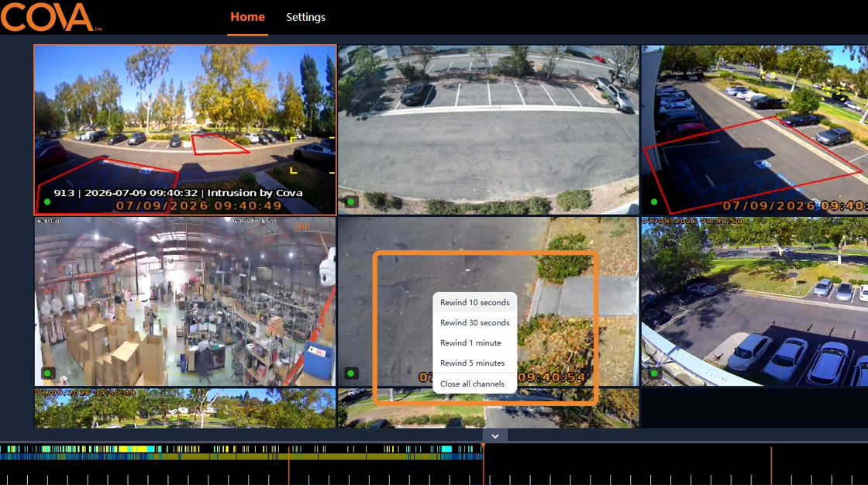Select Rewind 1 minute menu entry
The width and height of the screenshot is (868, 485).
[x=474, y=342]
